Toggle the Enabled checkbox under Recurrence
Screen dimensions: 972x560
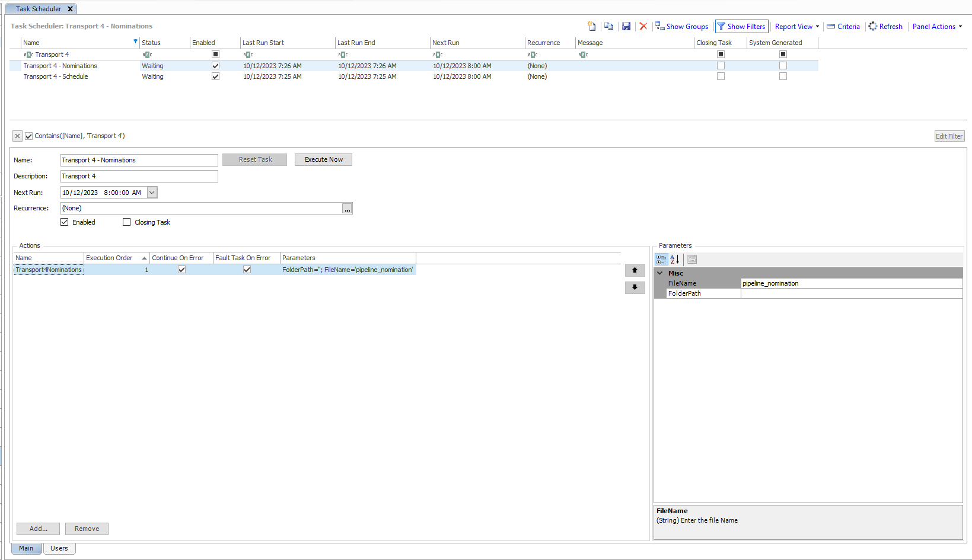(65, 222)
